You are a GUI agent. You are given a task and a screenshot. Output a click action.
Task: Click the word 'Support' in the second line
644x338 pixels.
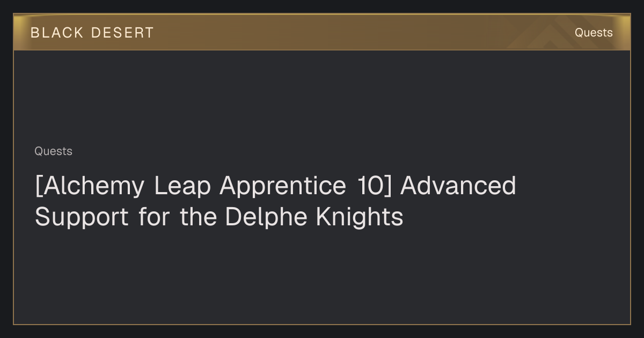click(x=82, y=218)
